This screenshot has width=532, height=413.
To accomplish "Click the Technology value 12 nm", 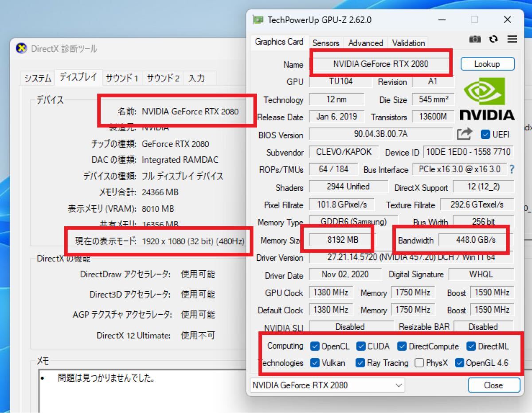I will point(336,99).
